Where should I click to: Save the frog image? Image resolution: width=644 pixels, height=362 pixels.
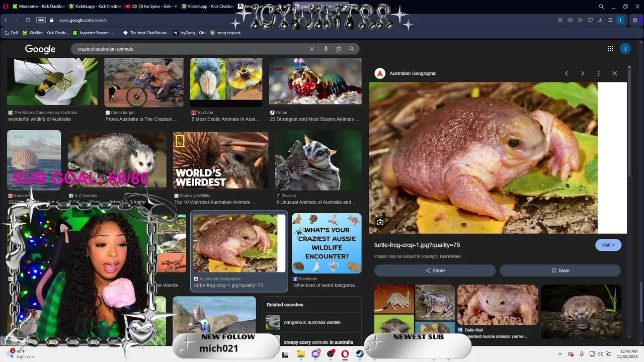(x=560, y=270)
